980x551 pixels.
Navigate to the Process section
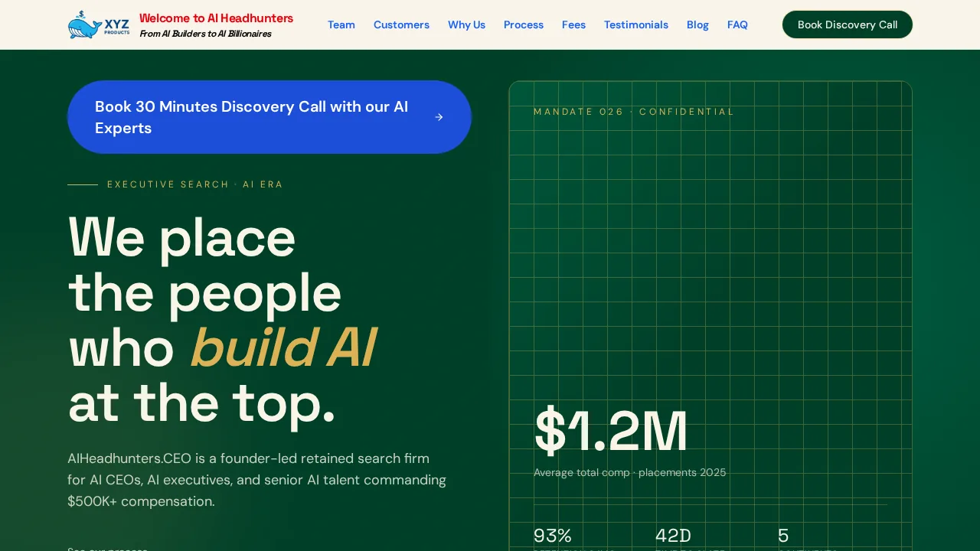(x=524, y=24)
